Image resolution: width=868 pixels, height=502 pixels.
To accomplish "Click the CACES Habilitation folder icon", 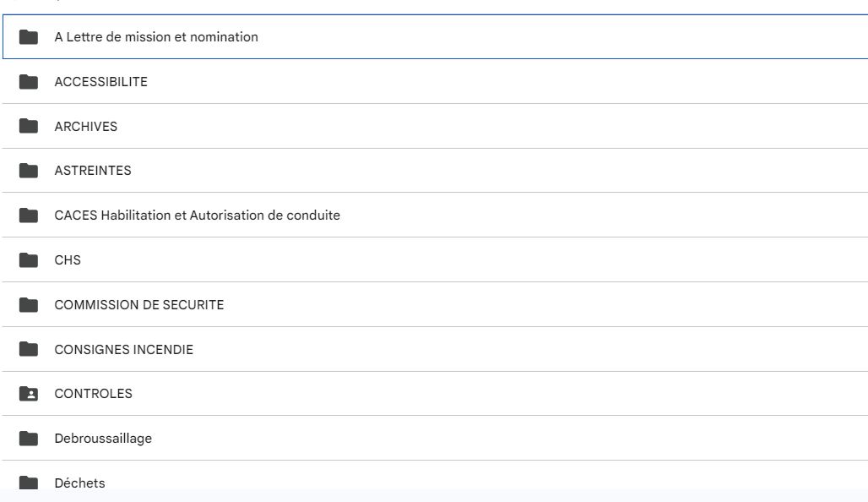I will (x=28, y=216).
